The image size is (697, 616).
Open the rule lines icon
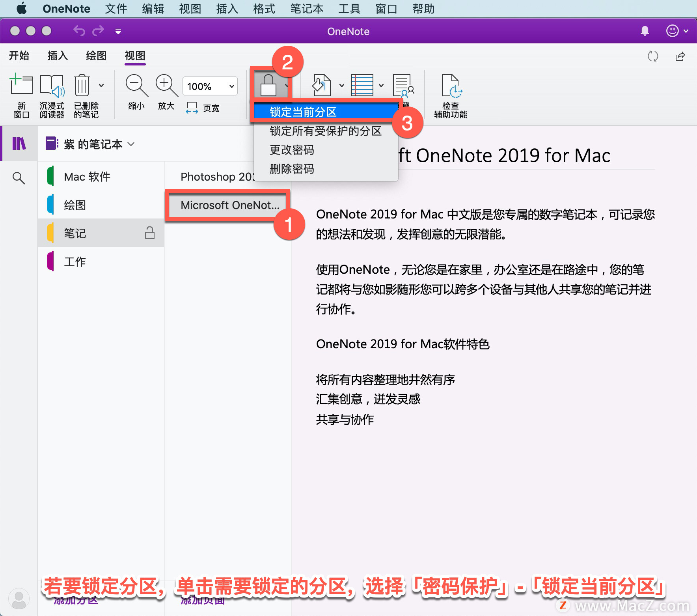[x=362, y=85]
